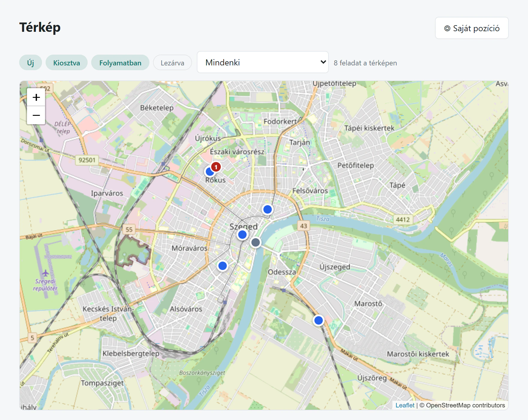Click the Tarján district label
Viewport: 528px width, 420px height.
point(299,142)
